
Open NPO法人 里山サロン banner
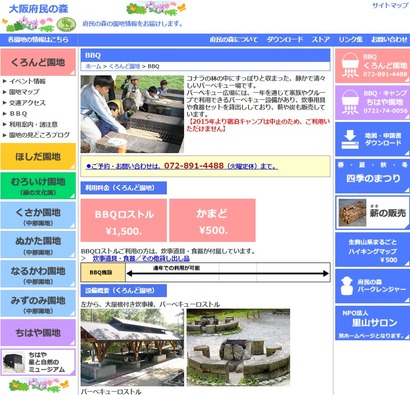pos(372,323)
